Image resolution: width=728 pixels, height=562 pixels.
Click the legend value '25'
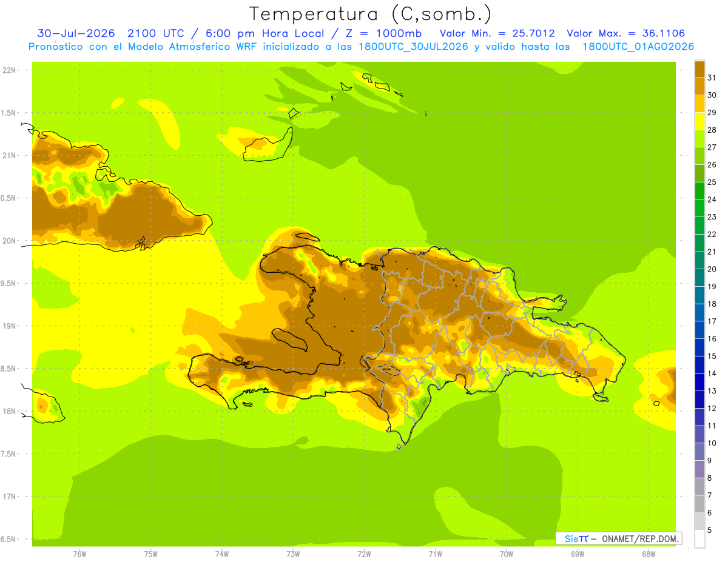click(x=712, y=182)
